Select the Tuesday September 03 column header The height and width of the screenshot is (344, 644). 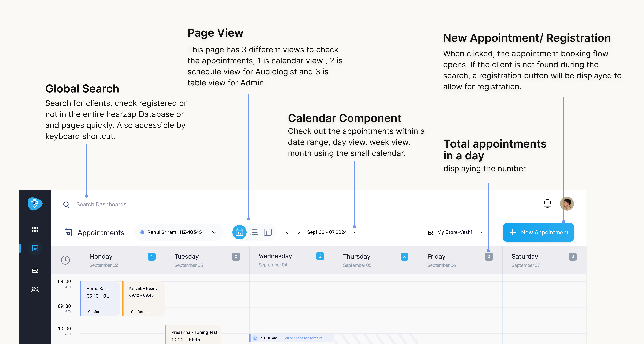pyautogui.click(x=207, y=260)
